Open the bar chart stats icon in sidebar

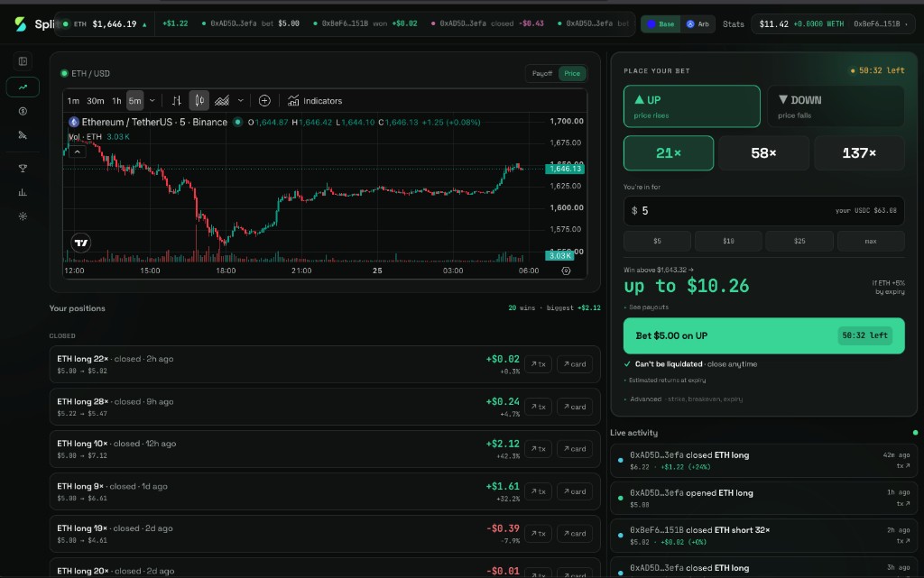coord(23,192)
